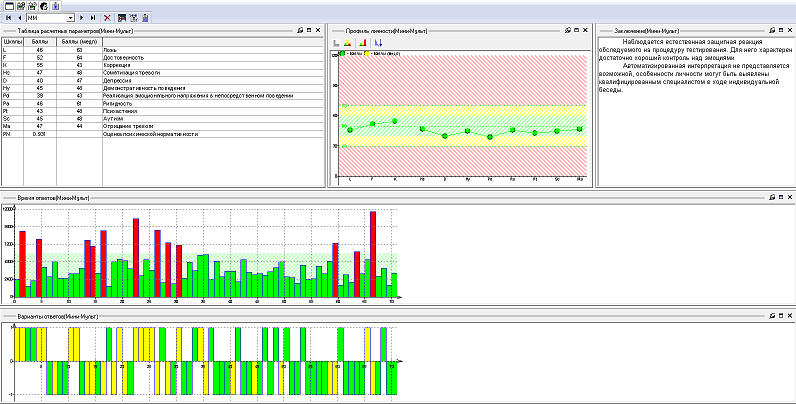The image size is (796, 404).
Task: Select the 'Достоверность' scale row
Action: pyautogui.click(x=114, y=58)
